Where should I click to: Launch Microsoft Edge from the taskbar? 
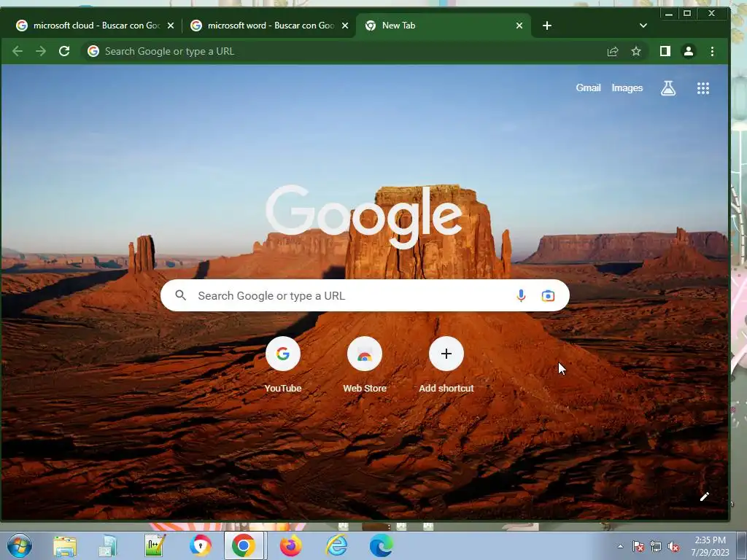point(381,545)
